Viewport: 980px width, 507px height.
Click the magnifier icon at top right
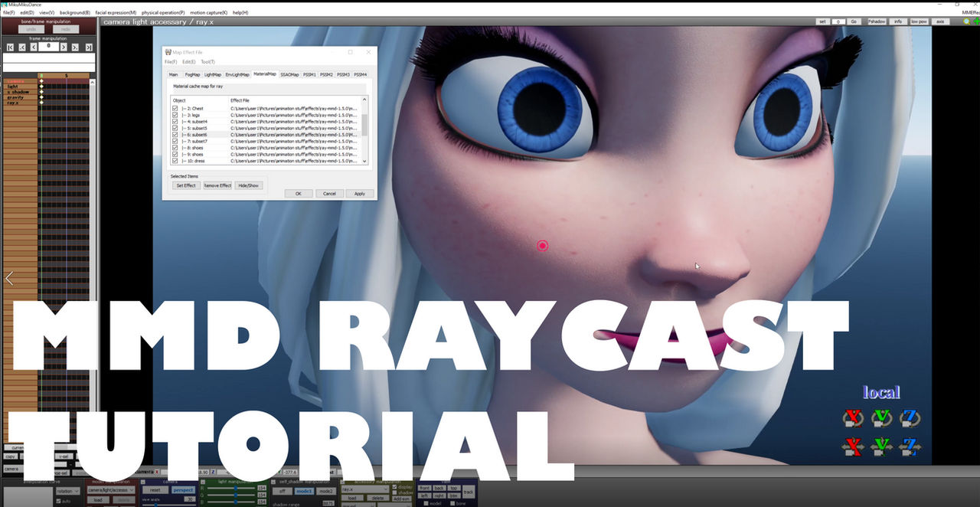(967, 21)
